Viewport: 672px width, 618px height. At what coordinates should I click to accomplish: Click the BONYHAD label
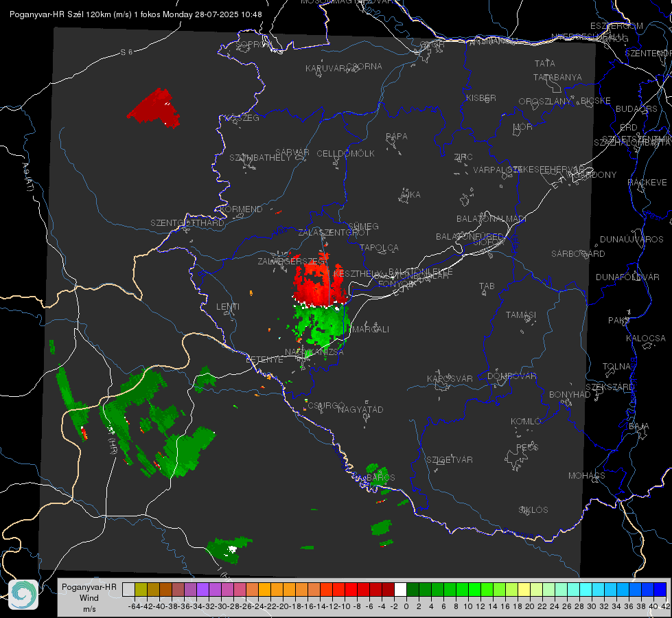click(570, 395)
